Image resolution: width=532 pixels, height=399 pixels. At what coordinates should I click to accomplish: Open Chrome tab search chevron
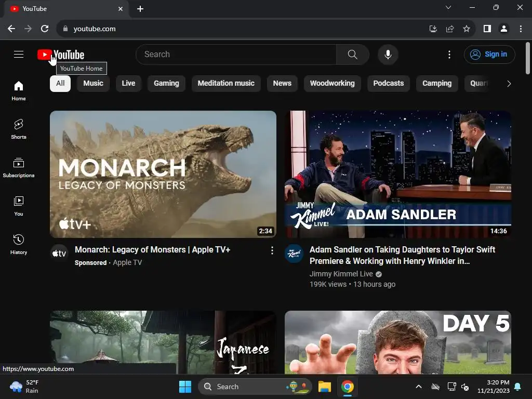click(448, 7)
